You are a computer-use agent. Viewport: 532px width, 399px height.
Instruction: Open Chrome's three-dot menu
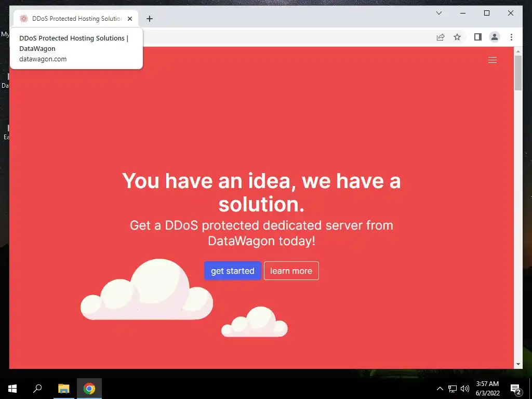pyautogui.click(x=511, y=37)
